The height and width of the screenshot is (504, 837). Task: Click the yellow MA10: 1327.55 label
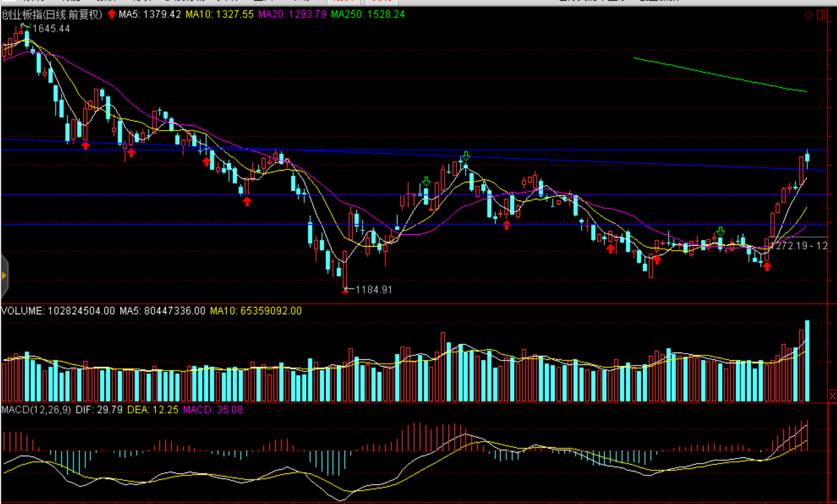(x=219, y=14)
